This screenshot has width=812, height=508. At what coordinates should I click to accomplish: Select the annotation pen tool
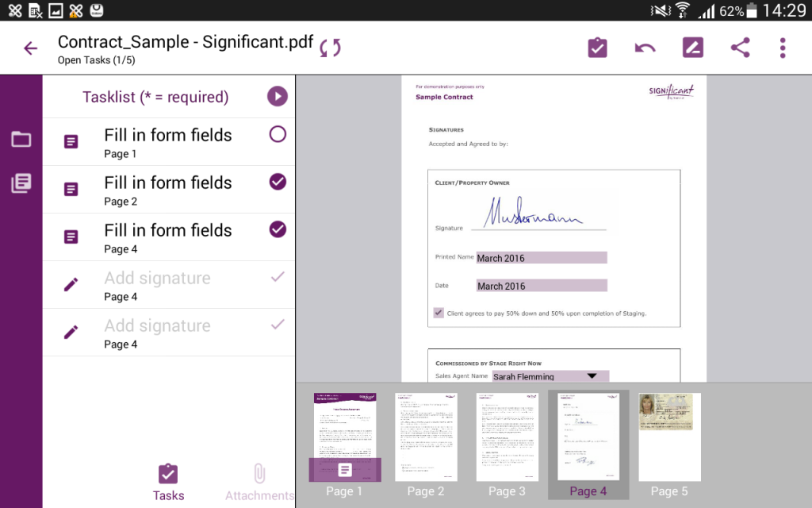pos(692,47)
